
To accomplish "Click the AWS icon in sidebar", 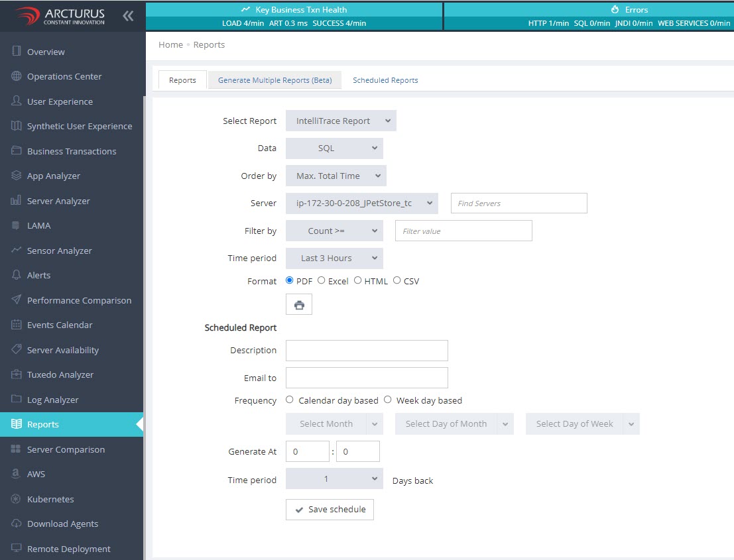I will (x=17, y=474).
